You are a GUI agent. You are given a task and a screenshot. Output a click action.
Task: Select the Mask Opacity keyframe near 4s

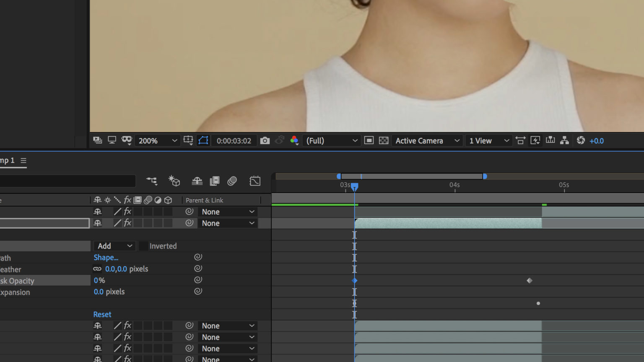(529, 280)
